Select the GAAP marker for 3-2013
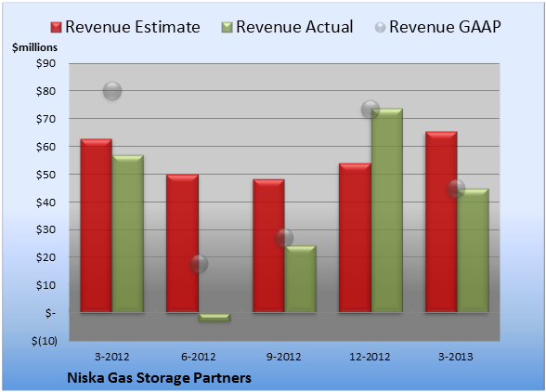Viewport: 546px width, 392px height. point(456,189)
